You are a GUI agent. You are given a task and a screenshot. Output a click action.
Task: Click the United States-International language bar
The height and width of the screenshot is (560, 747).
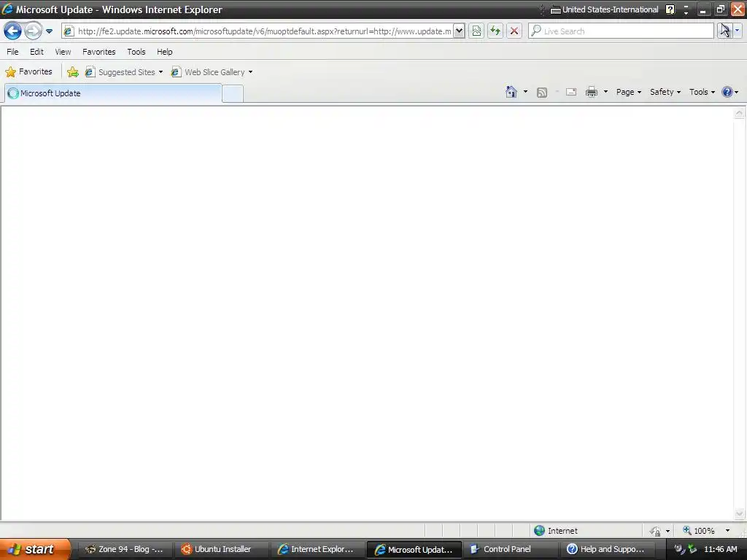[605, 9]
